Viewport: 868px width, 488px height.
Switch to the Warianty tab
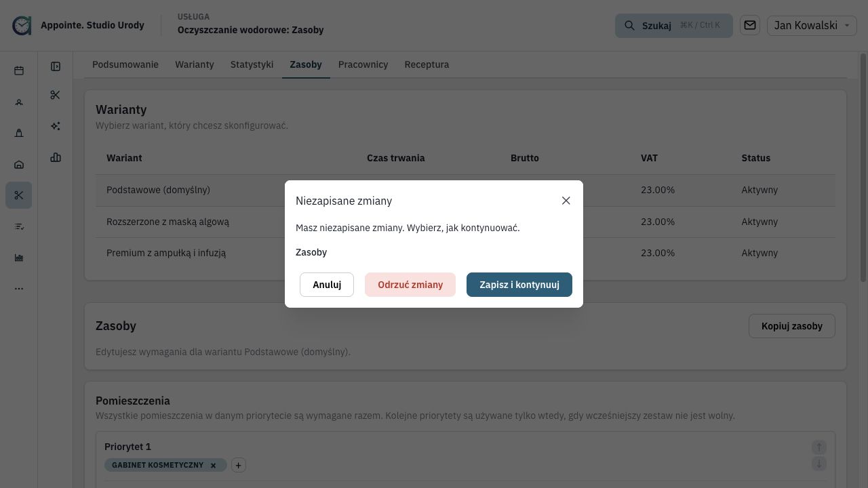tap(195, 64)
